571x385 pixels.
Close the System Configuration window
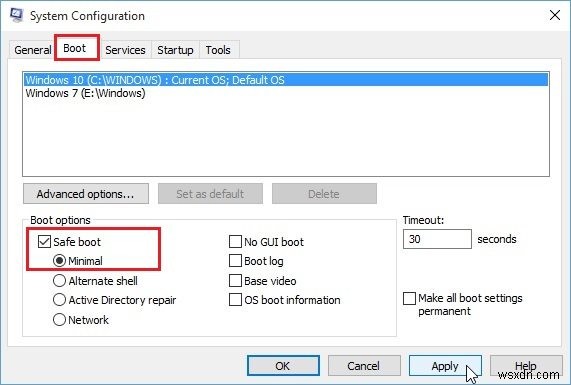[x=555, y=15]
